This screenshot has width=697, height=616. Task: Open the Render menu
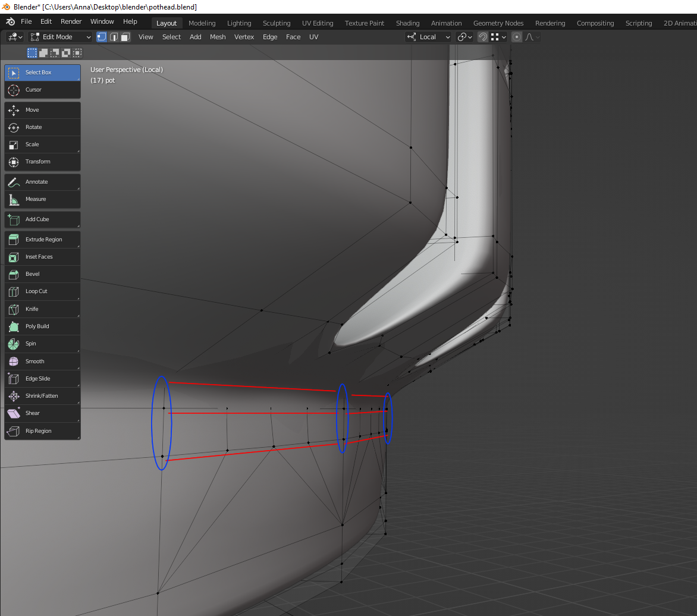[71, 21]
